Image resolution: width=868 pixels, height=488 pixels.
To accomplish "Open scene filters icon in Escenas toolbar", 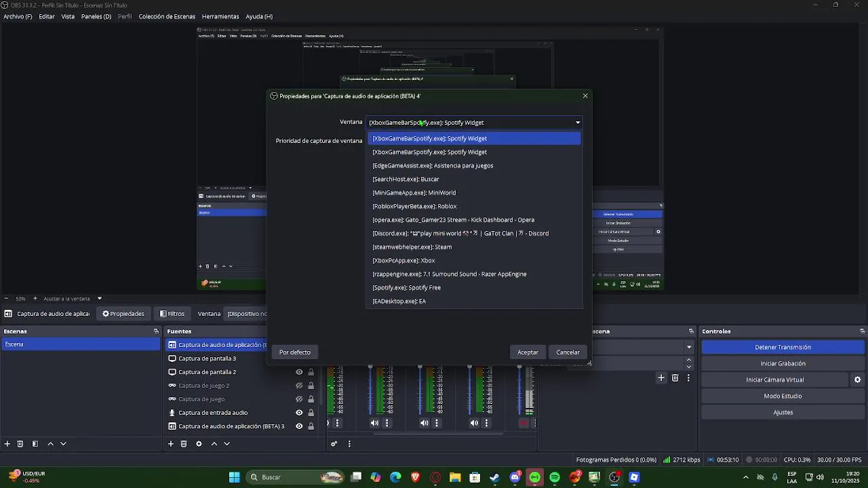I will 35,444.
